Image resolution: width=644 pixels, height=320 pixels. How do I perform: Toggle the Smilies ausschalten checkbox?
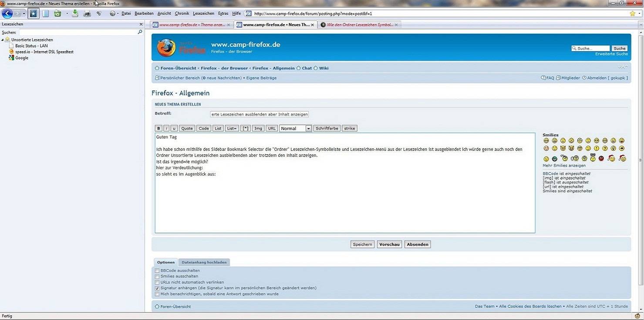pos(157,277)
